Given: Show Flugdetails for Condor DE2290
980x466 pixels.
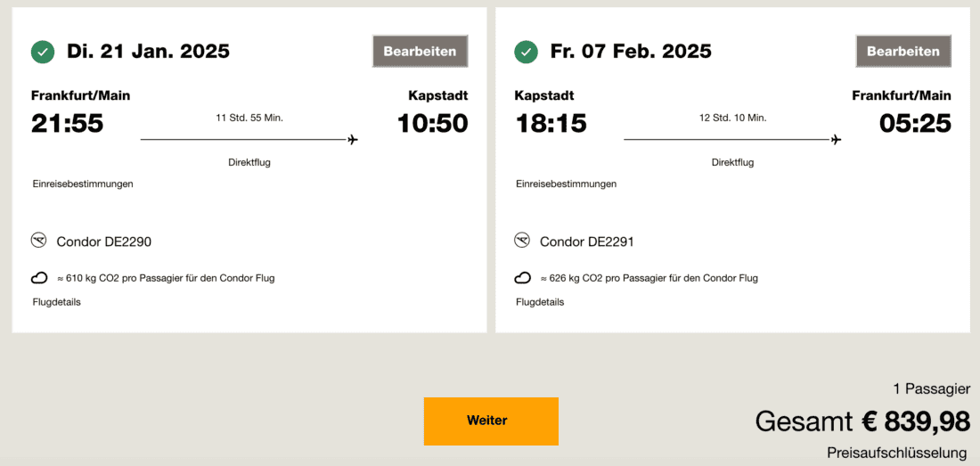Looking at the screenshot, I should (57, 302).
